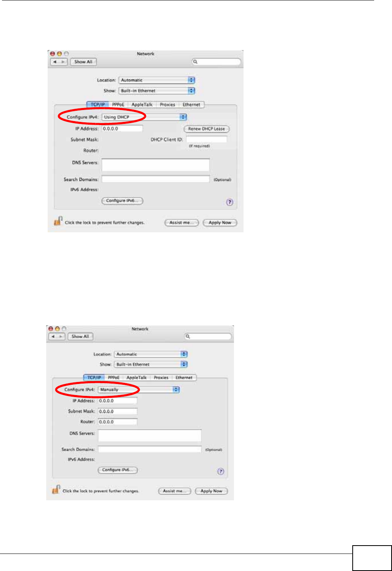The height and width of the screenshot is (571, 392).
Task: Click the lock icon in the lower Network window
Action: pyautogui.click(x=56, y=490)
